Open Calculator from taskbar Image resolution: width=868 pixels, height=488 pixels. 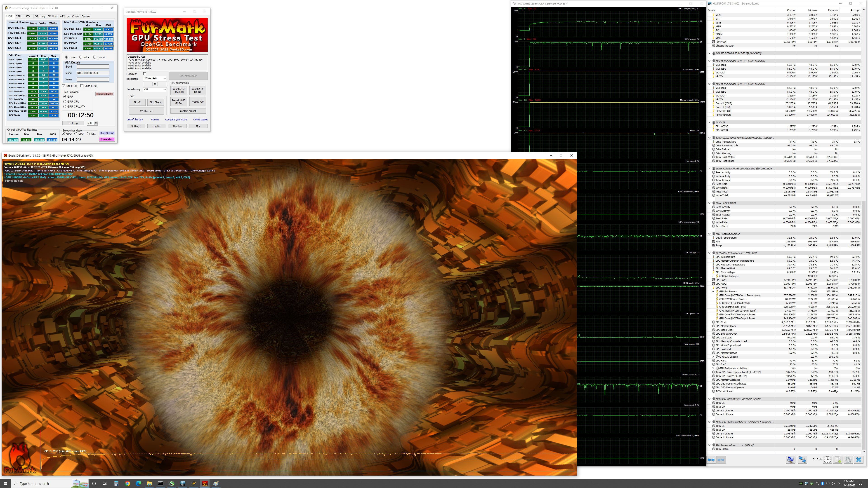point(116,483)
